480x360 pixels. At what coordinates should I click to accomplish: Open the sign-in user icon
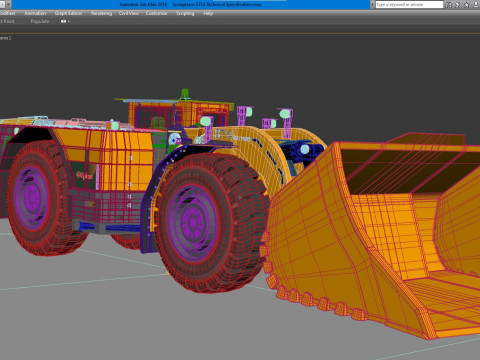[x=476, y=5]
